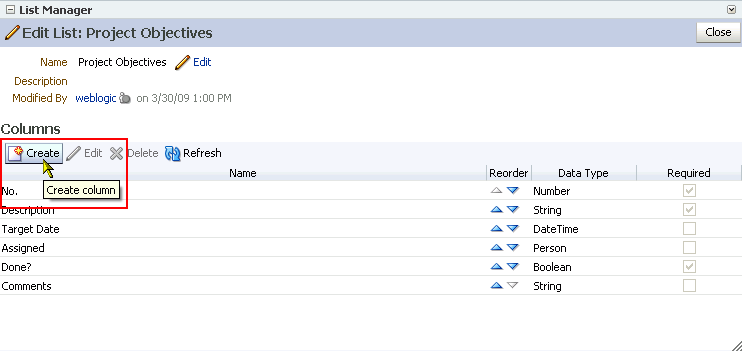Move the Assigned column down
Viewport: 742px width, 362px height.
(512, 247)
